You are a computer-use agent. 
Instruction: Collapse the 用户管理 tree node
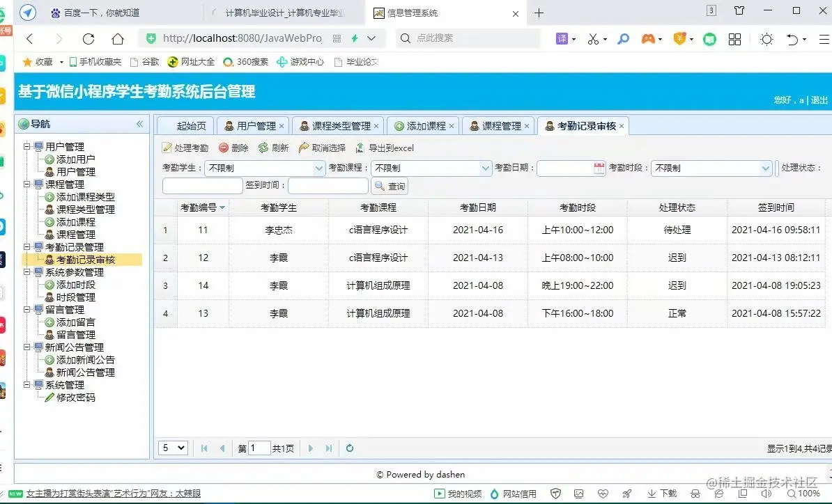point(26,146)
